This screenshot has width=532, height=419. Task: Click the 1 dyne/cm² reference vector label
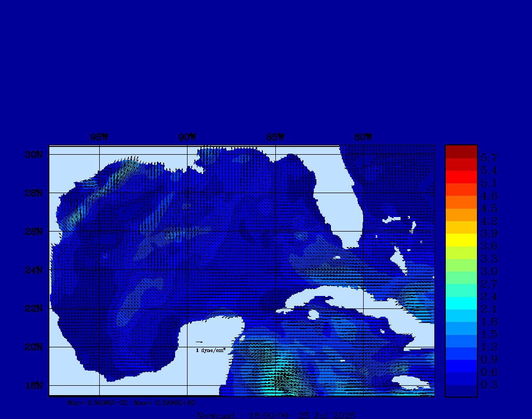(x=210, y=350)
